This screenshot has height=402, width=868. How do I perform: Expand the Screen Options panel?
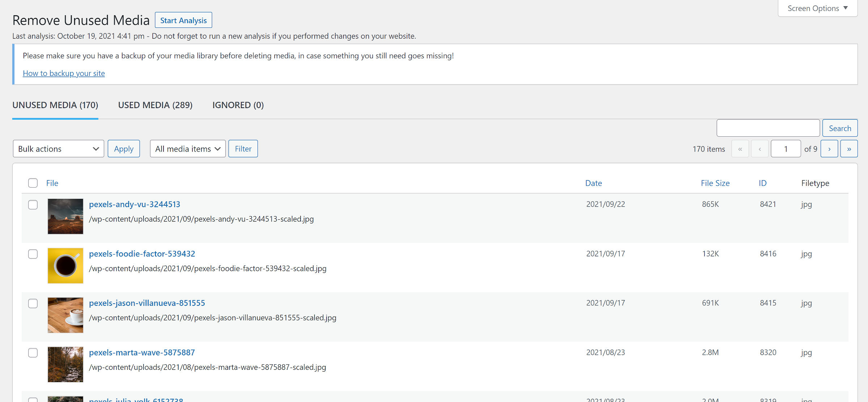[x=817, y=8]
